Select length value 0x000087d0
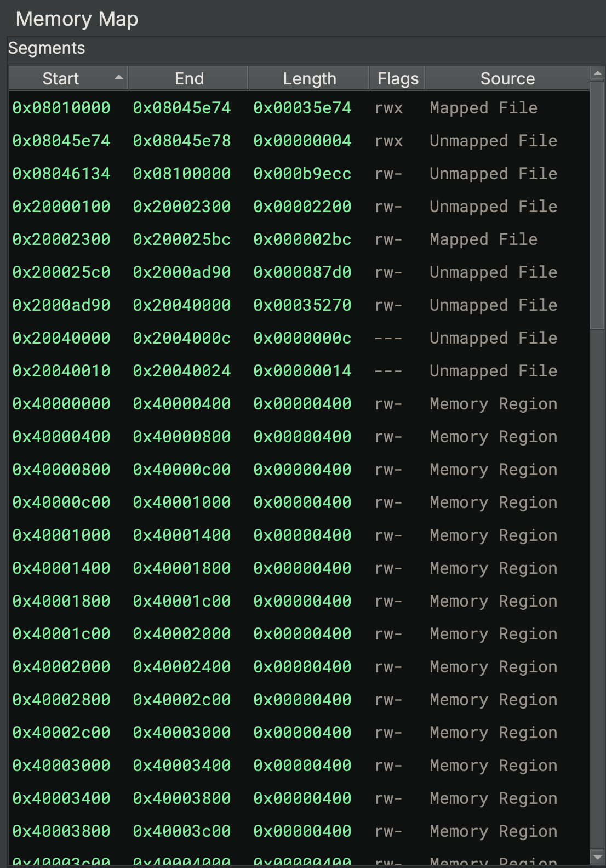 (302, 272)
